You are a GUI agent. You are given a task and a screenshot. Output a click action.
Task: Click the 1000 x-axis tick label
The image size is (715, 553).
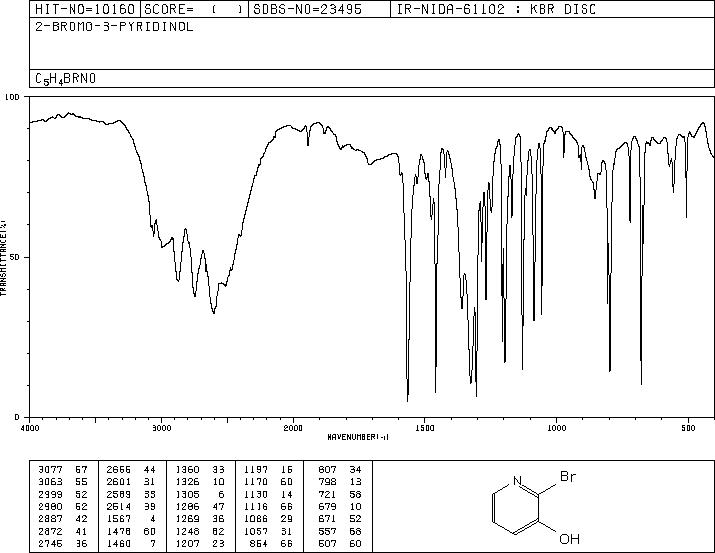(556, 428)
